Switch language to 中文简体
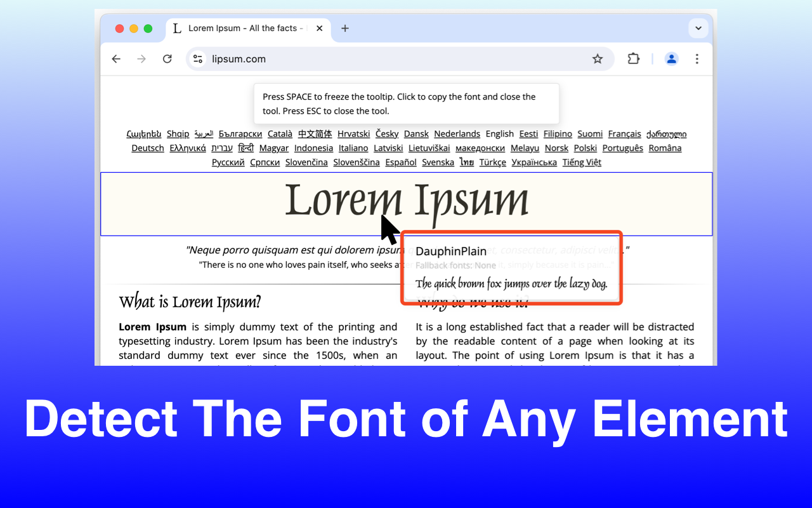812x508 pixels. click(315, 134)
